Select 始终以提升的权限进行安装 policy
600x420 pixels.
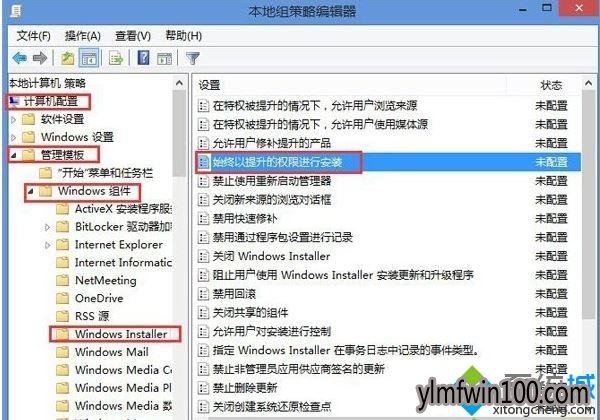(x=388, y=162)
